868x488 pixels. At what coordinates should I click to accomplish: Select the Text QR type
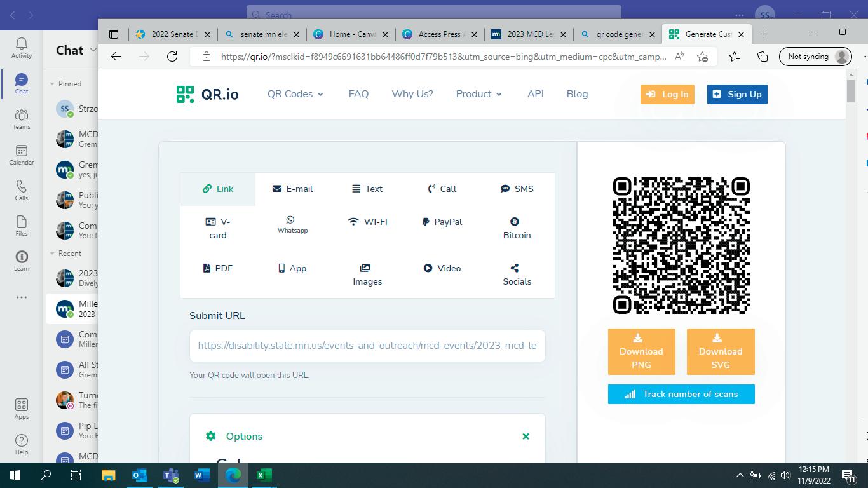[x=367, y=189]
